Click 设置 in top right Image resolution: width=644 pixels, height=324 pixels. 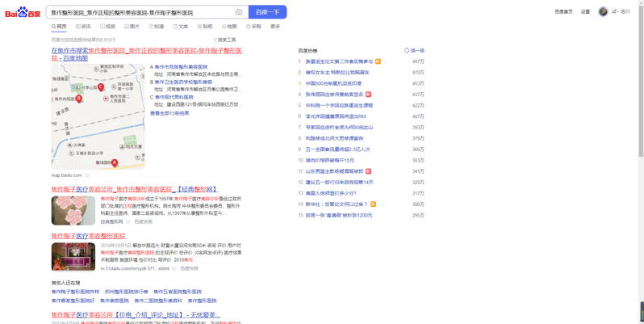(585, 12)
